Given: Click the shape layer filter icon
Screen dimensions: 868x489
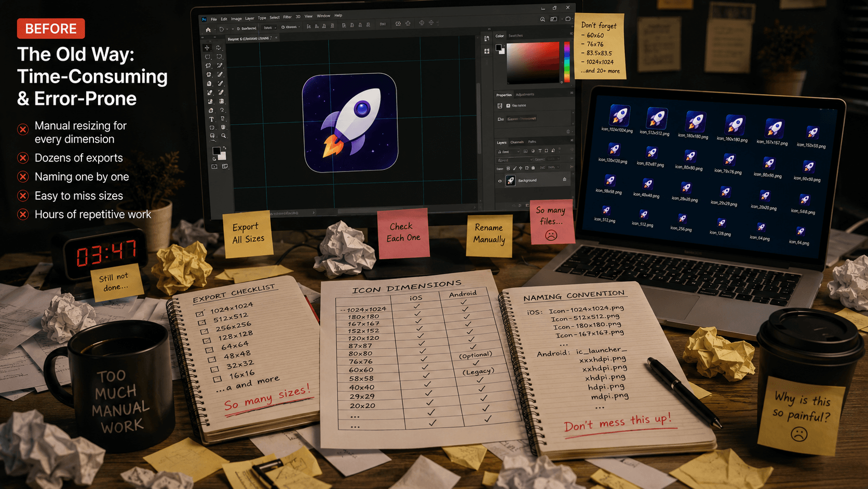Looking at the screenshot, I should click(x=546, y=151).
